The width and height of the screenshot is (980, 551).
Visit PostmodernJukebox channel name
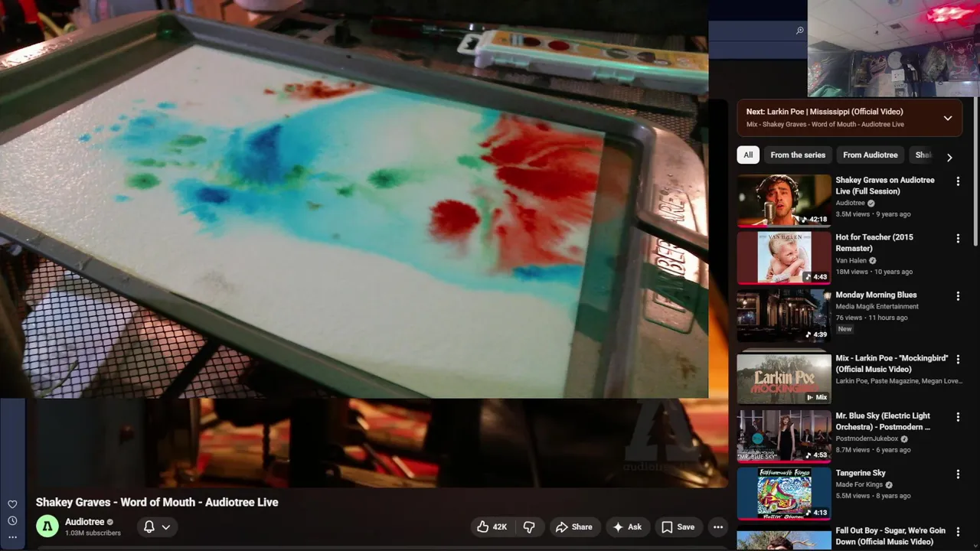pos(867,439)
